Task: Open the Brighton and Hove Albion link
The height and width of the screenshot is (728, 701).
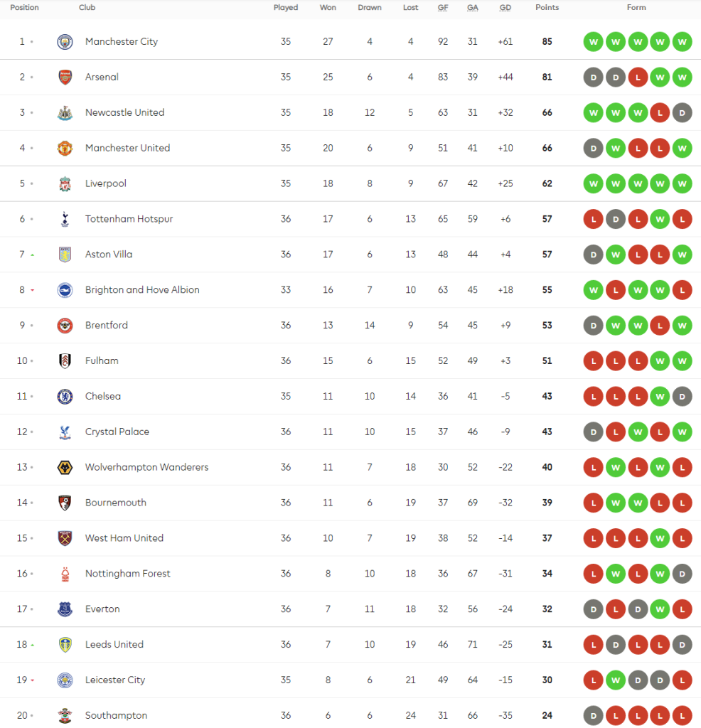Action: (142, 290)
